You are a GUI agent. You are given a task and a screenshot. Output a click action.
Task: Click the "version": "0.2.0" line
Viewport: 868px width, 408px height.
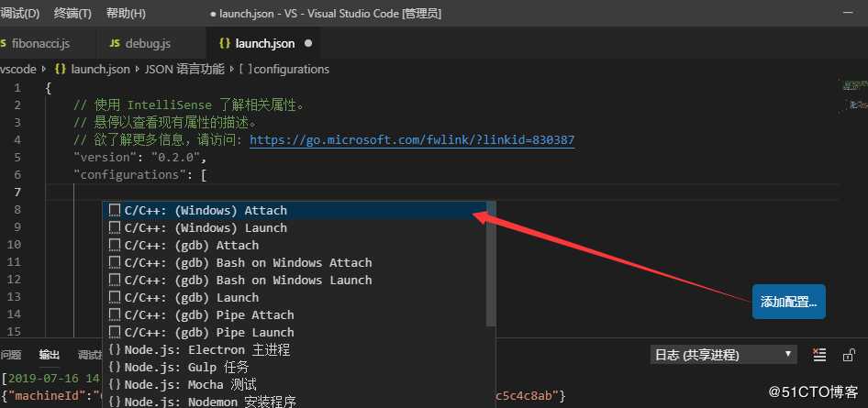(140, 158)
